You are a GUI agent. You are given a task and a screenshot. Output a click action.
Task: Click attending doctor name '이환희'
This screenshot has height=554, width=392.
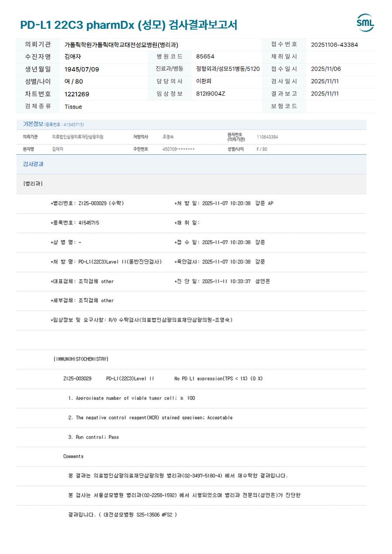[x=204, y=81]
